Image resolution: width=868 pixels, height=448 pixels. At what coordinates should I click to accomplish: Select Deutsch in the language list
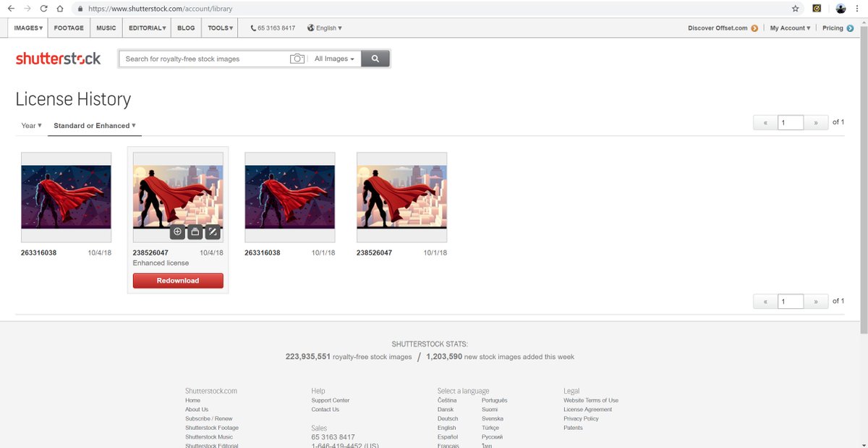coord(448,419)
